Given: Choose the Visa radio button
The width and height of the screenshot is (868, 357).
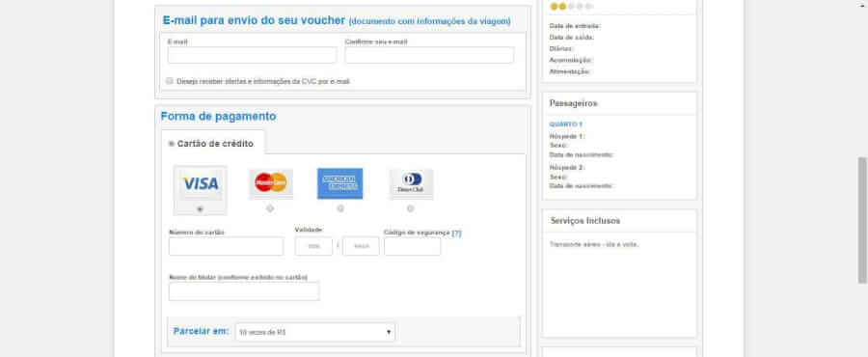Looking at the screenshot, I should pos(200,208).
